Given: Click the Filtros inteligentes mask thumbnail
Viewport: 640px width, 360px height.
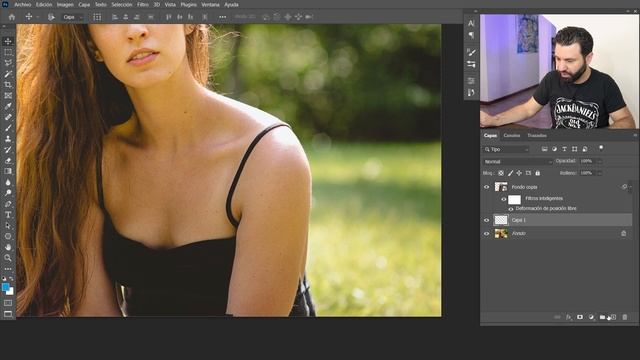Looking at the screenshot, I should [x=514, y=199].
